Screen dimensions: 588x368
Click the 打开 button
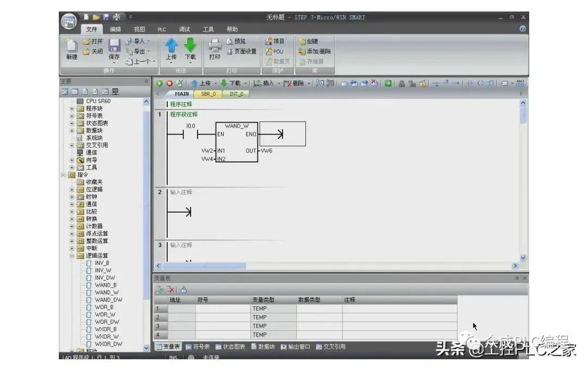pyautogui.click(x=93, y=41)
